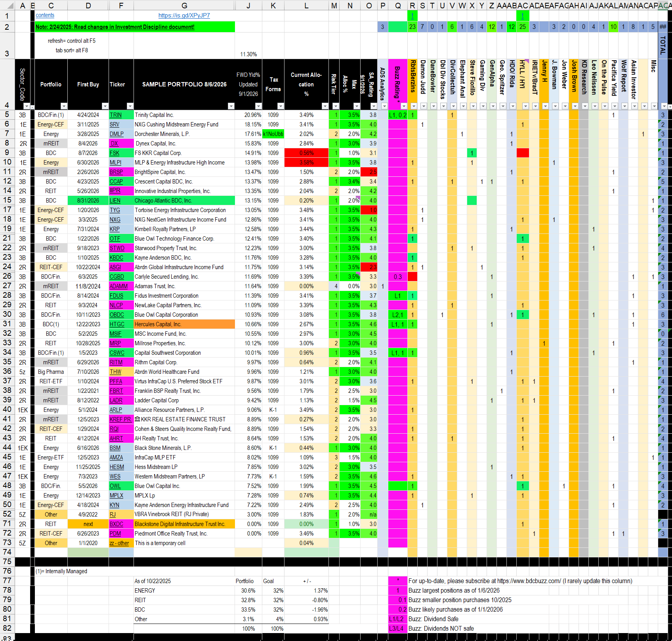Follow the https://is.gd/XPyJP7 link

tap(184, 15)
